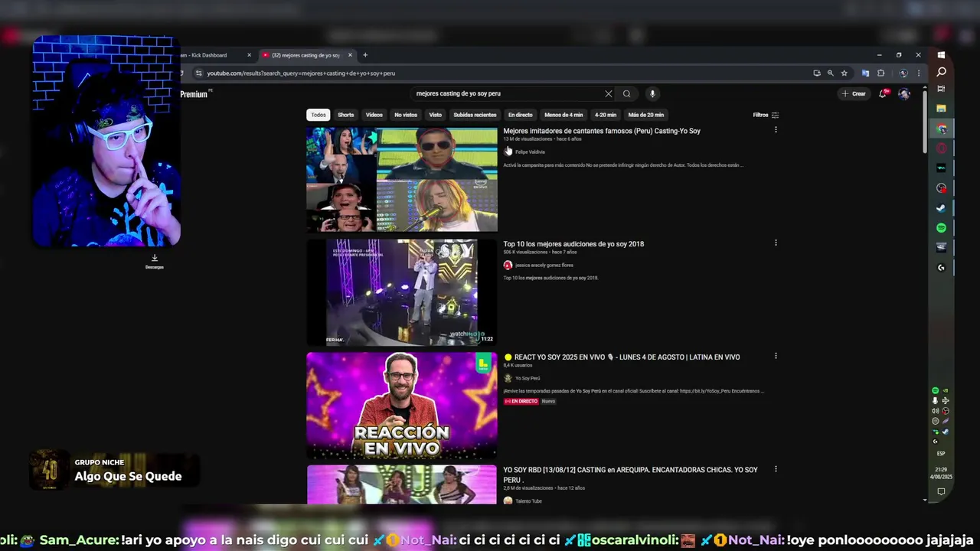Select the No vistos filter chip
980x551 pixels.
pyautogui.click(x=406, y=115)
